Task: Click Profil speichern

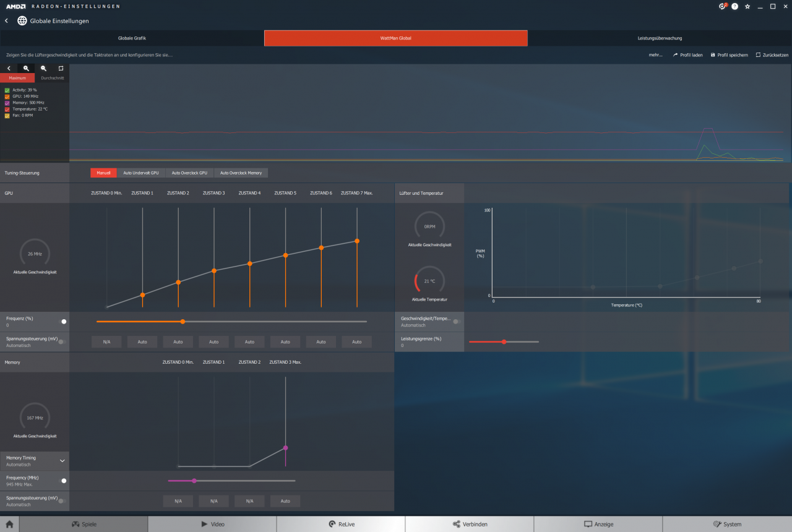Action: click(729, 55)
